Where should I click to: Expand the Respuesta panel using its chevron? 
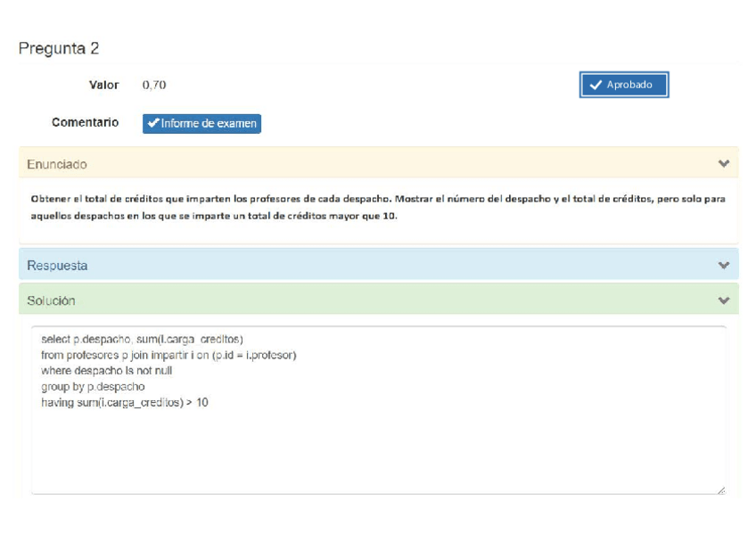(x=723, y=266)
